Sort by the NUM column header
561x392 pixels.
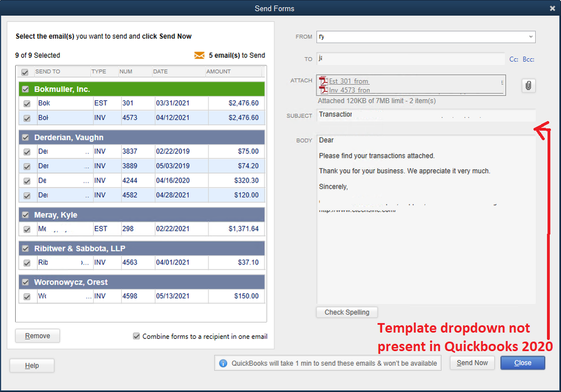(135, 71)
